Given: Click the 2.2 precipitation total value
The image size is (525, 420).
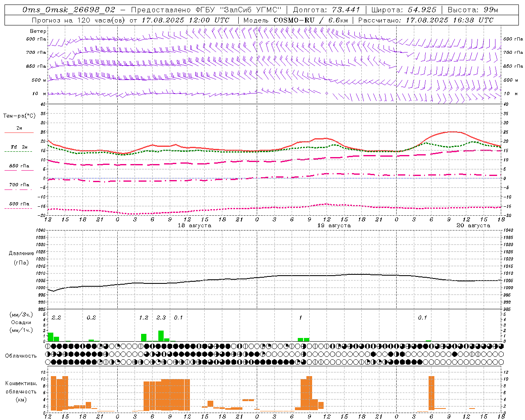Looking at the screenshot, I should 56,317.
